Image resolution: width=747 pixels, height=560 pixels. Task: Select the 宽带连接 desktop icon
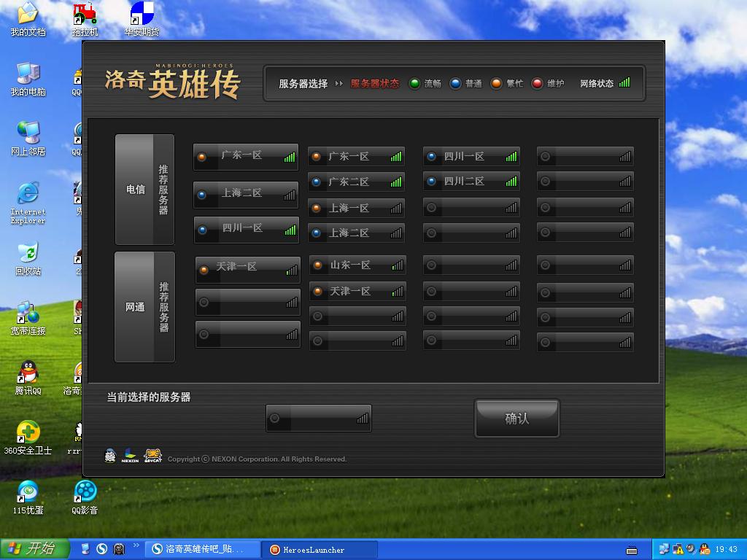coord(28,318)
